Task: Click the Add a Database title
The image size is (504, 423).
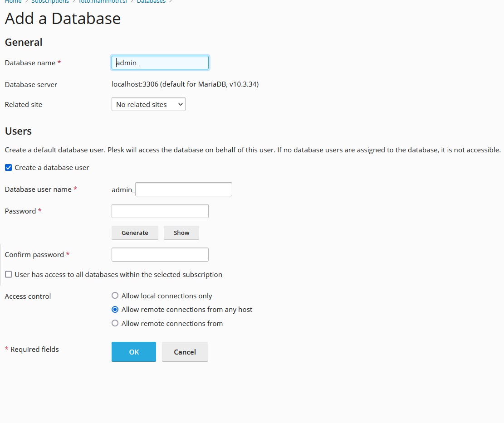Action: 63,18
